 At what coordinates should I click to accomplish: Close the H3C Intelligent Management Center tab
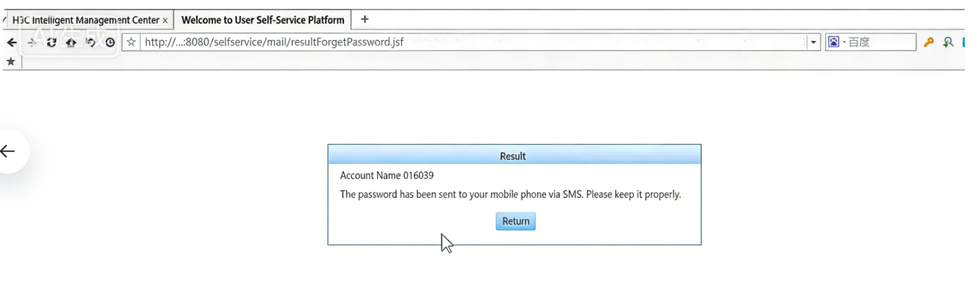165,20
